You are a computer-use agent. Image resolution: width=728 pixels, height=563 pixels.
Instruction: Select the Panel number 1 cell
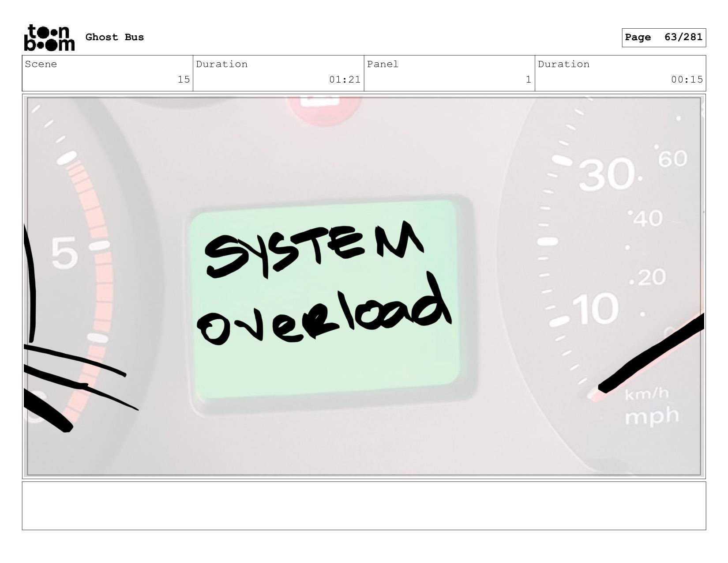(x=449, y=73)
